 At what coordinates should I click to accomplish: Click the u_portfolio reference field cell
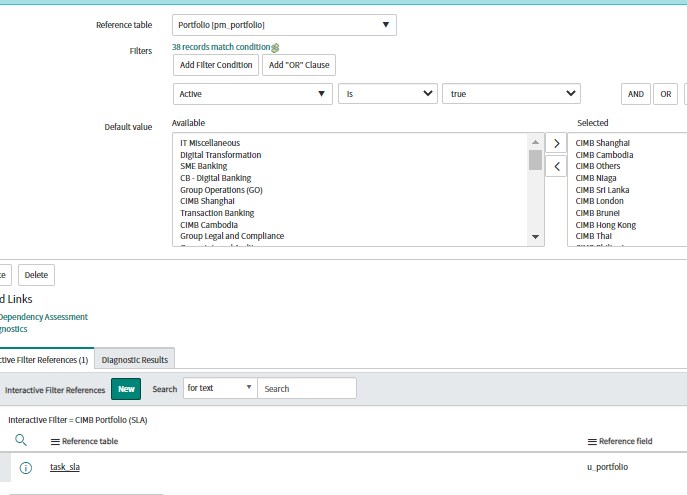coord(607,467)
